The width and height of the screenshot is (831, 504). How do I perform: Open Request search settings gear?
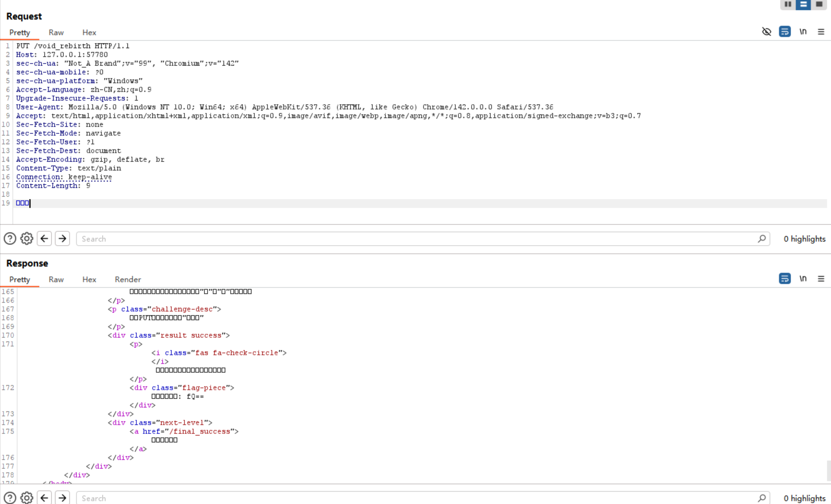coord(27,239)
